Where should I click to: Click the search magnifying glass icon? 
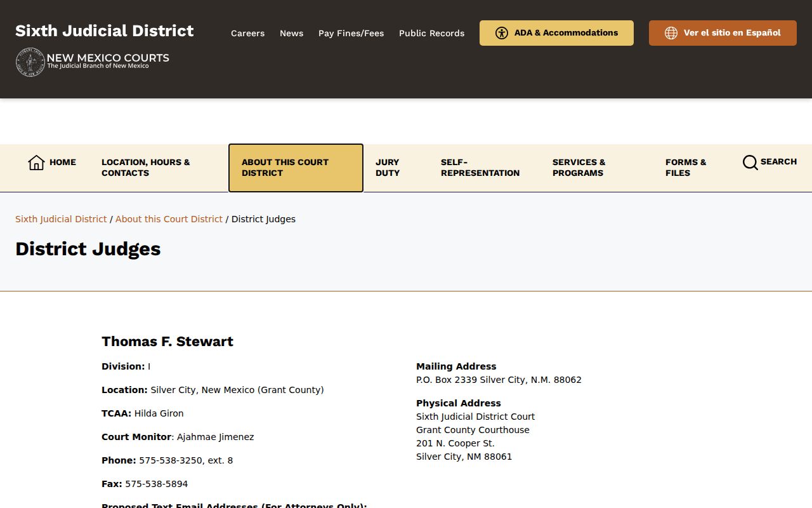(x=750, y=163)
